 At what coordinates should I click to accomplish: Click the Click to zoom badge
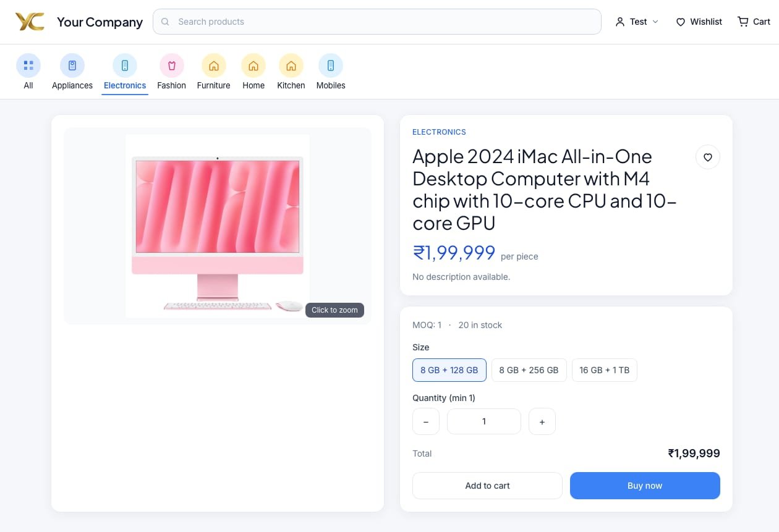point(334,310)
